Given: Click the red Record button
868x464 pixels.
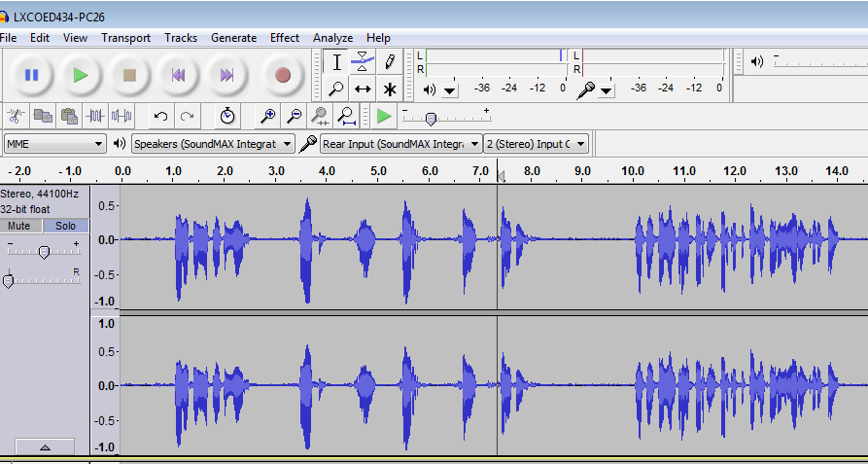Looking at the screenshot, I should click(x=283, y=75).
